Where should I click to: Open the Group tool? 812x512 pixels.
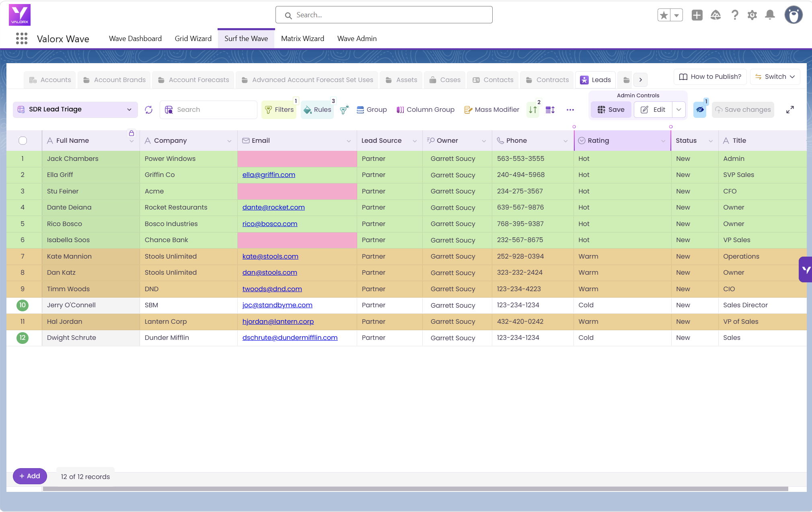click(372, 110)
